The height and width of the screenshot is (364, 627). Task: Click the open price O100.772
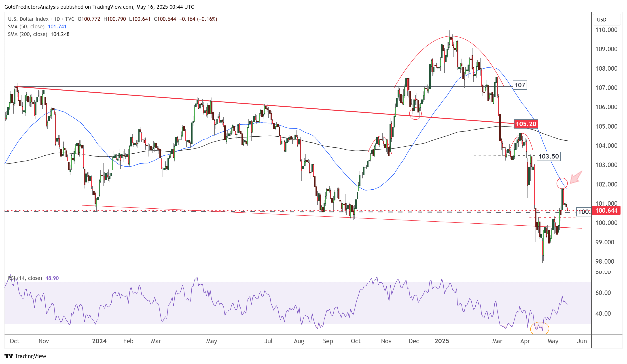tap(89, 19)
